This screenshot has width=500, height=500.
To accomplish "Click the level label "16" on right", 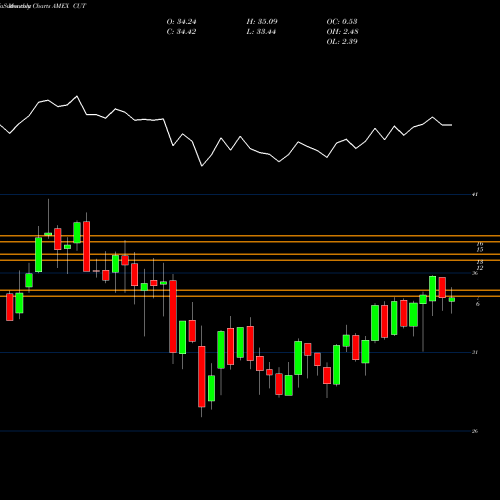I will pyautogui.click(x=480, y=244).
